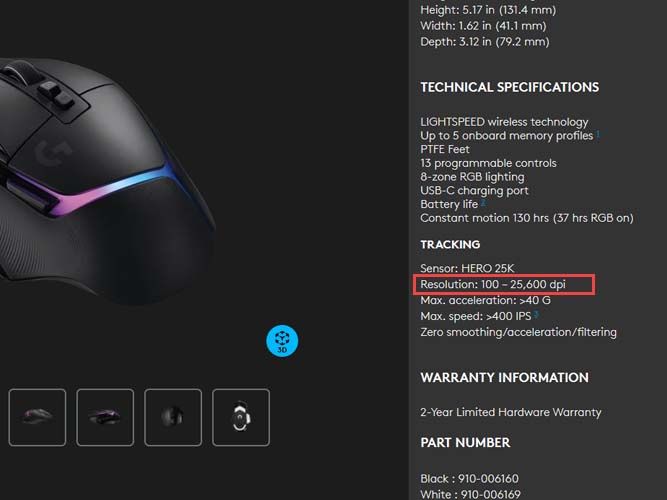Click 2-Year Limited Hardware Warranty text
The width and height of the screenshot is (667, 500).
pyautogui.click(x=511, y=412)
